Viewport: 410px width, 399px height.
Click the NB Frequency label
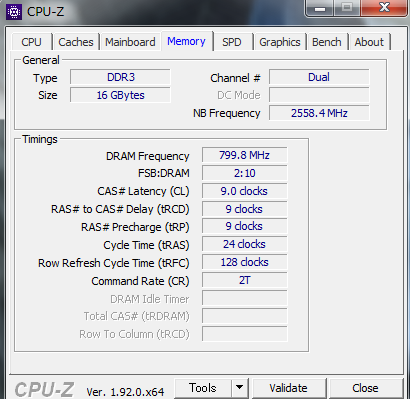[227, 113]
